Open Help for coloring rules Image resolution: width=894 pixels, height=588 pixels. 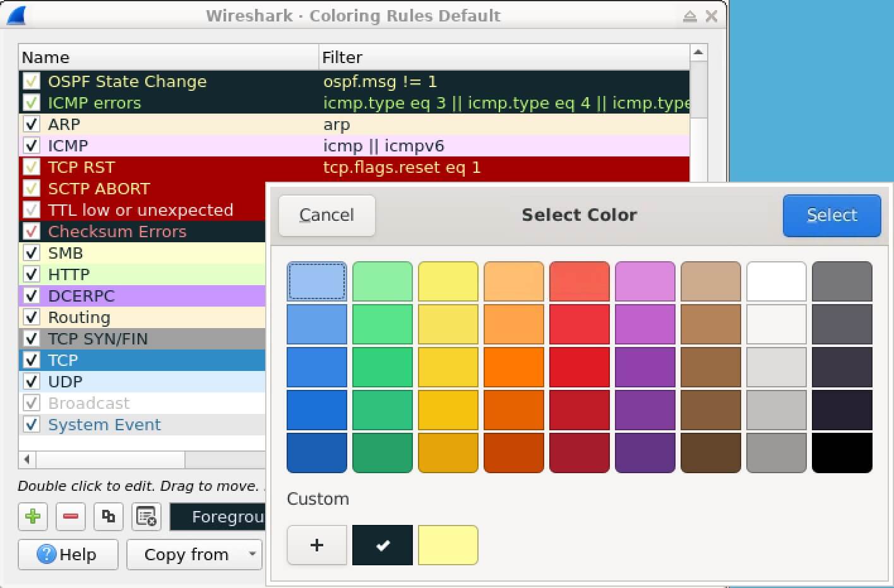point(68,555)
